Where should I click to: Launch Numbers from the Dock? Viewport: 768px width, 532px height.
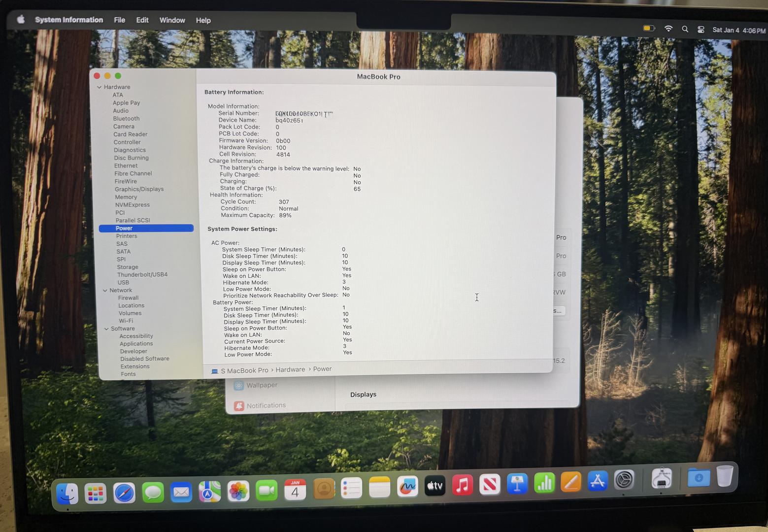point(544,483)
